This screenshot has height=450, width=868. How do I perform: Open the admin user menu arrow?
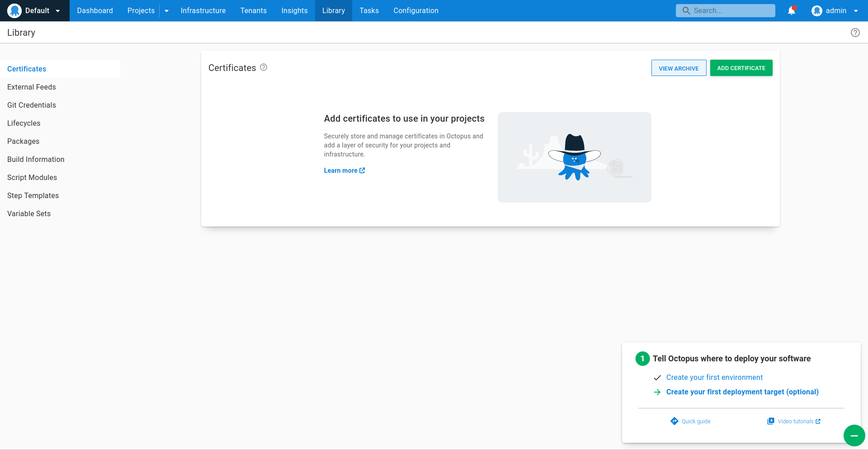point(856,11)
